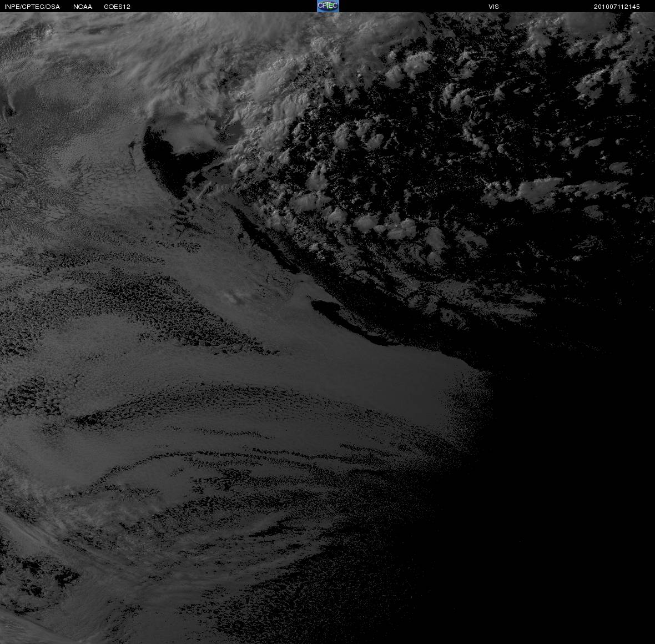Click the CPTEC logo in the header

pyautogui.click(x=328, y=6)
